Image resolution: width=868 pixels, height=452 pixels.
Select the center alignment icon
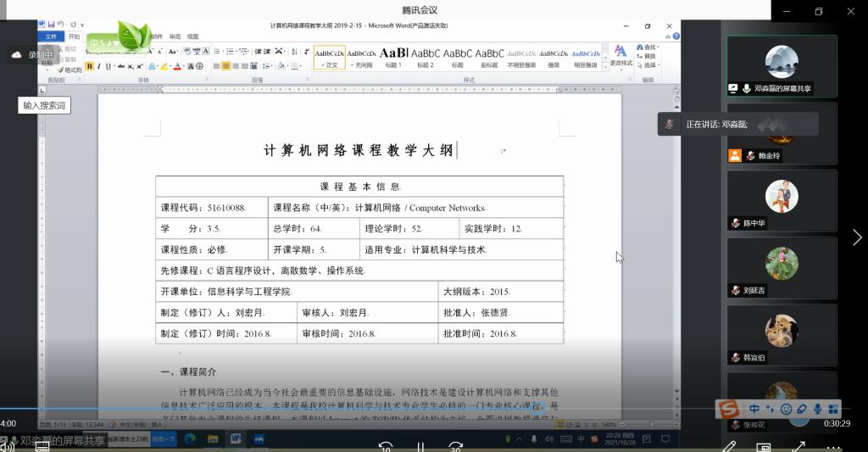point(225,66)
